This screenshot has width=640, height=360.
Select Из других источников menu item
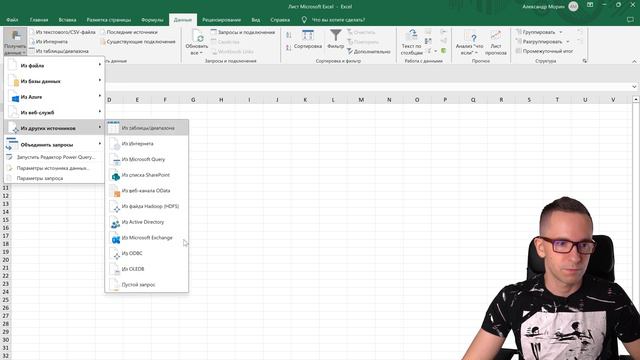pyautogui.click(x=54, y=128)
